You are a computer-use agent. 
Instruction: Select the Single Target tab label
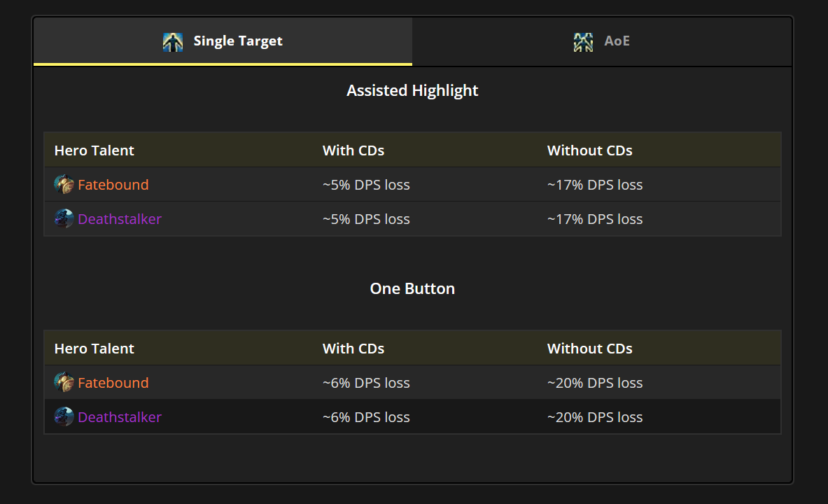tap(238, 41)
